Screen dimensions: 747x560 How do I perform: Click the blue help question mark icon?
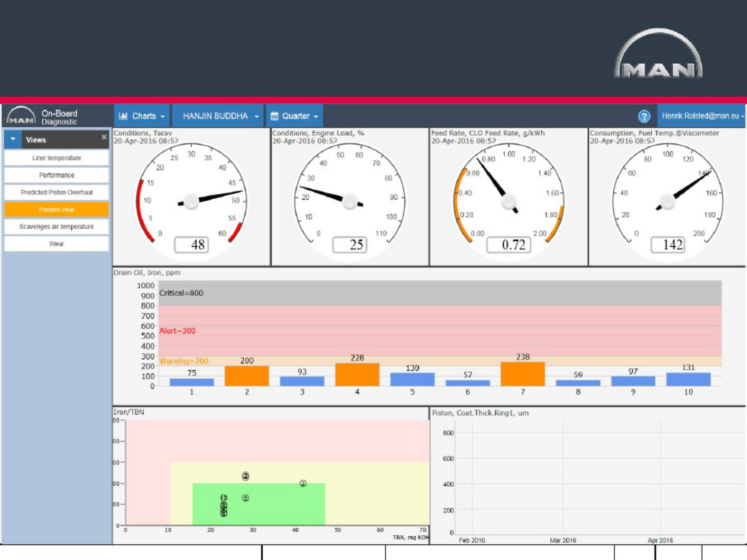[x=644, y=116]
